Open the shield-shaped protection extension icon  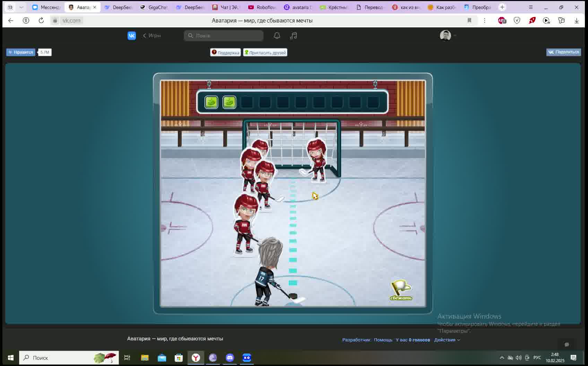[517, 20]
